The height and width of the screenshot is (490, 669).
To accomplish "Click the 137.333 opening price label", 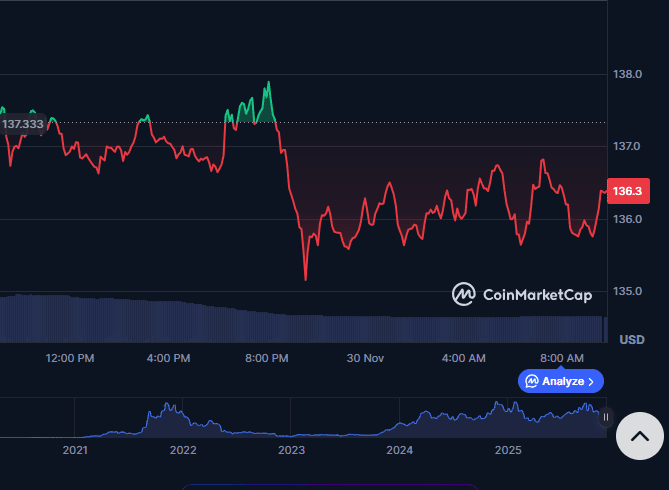I will coord(23,124).
